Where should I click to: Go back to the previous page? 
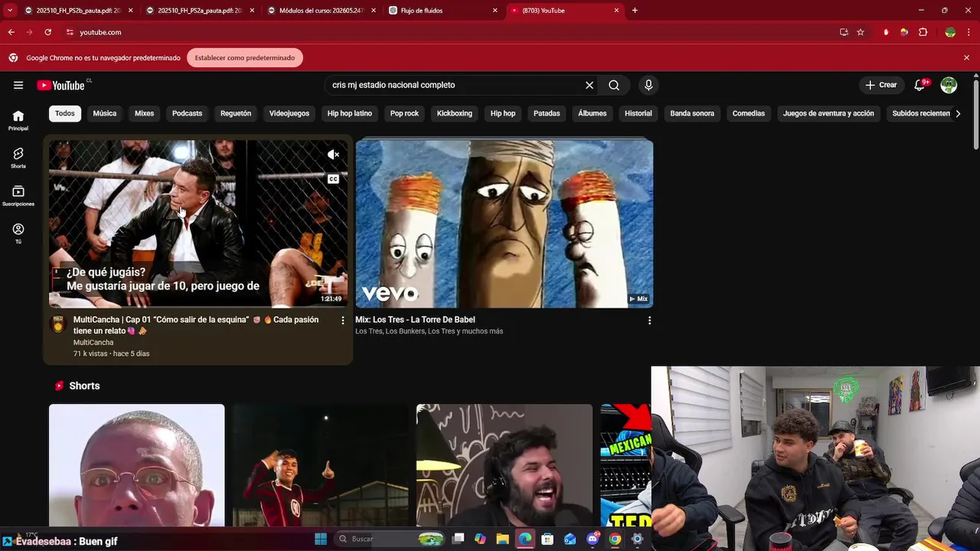point(11,32)
